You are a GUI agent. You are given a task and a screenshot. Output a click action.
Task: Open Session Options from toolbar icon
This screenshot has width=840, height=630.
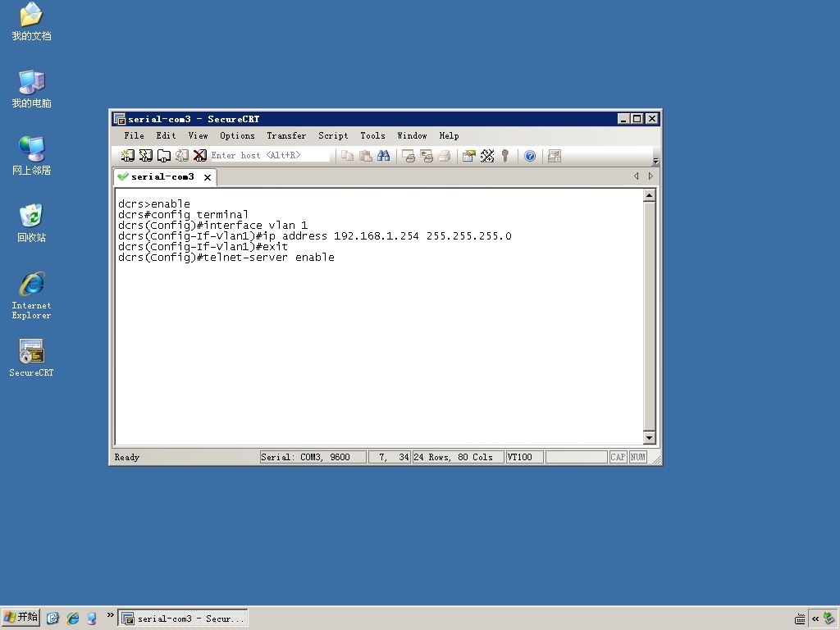[468, 156]
